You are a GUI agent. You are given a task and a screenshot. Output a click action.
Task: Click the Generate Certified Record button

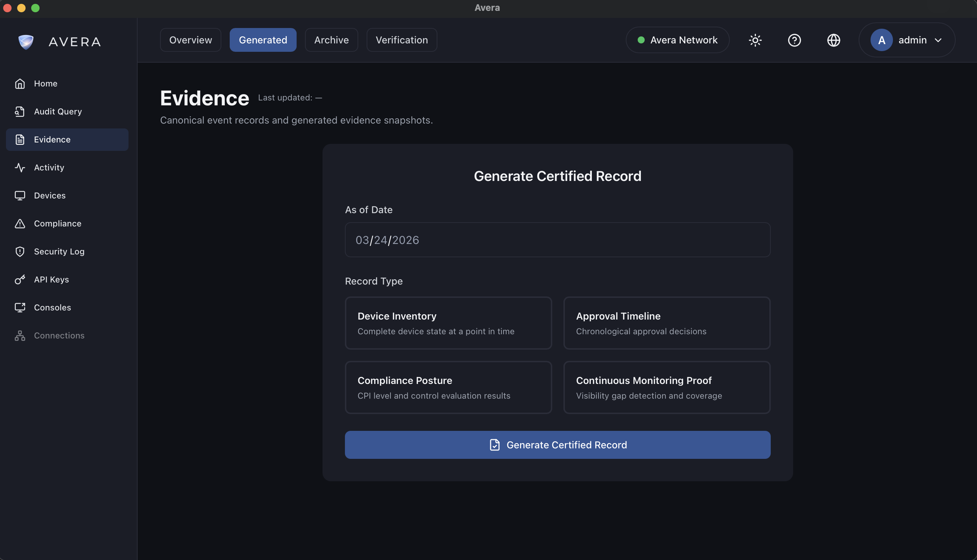(557, 444)
